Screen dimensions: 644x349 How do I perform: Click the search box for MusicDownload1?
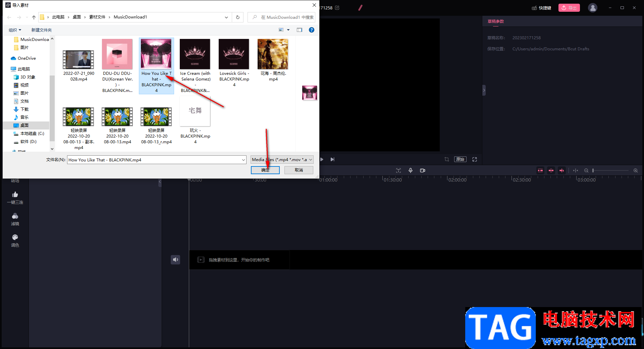click(x=282, y=17)
